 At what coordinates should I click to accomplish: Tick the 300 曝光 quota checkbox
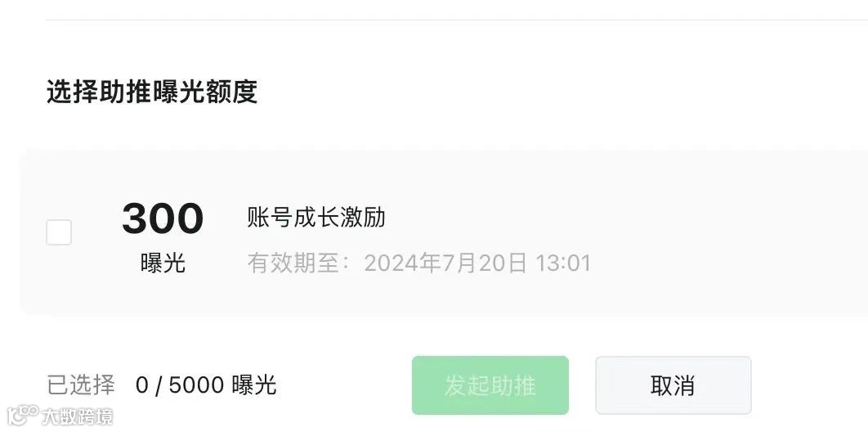point(59,232)
